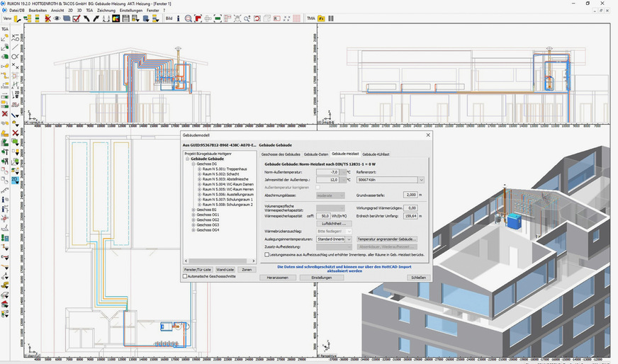Expand the 'Geschoss OG4' tree node

(x=193, y=230)
